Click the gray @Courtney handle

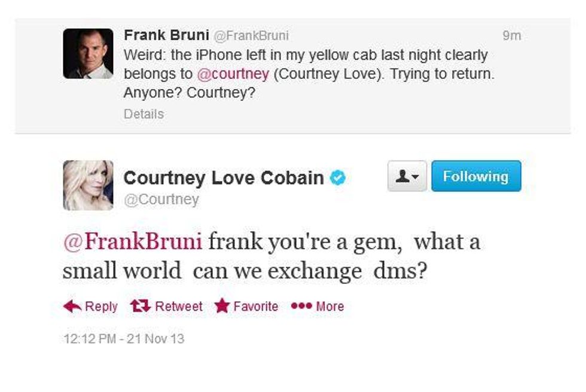point(161,200)
